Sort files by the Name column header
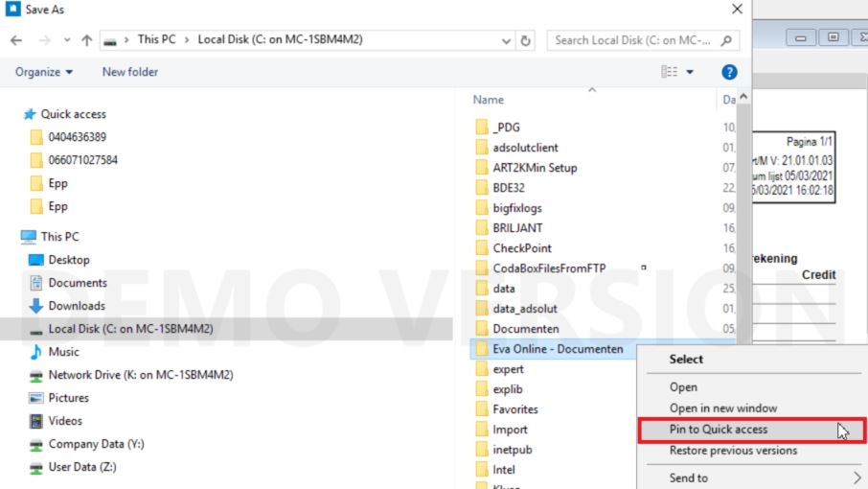This screenshot has width=868, height=489. click(x=489, y=100)
